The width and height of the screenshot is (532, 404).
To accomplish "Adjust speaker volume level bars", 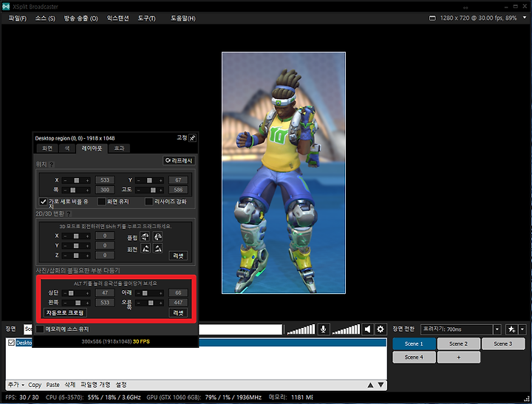I will coord(346,329).
